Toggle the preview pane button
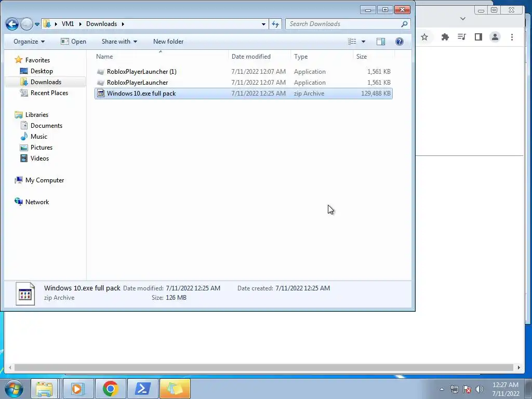The width and height of the screenshot is (532, 399). (x=381, y=42)
